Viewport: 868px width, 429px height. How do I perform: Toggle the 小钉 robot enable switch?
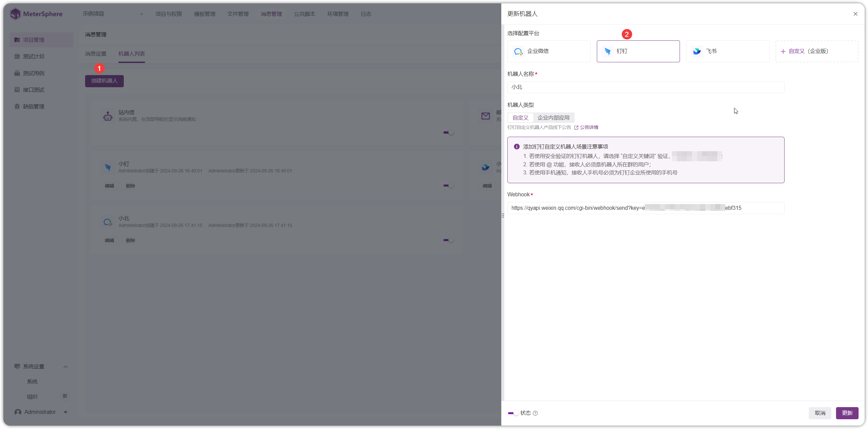click(x=448, y=186)
